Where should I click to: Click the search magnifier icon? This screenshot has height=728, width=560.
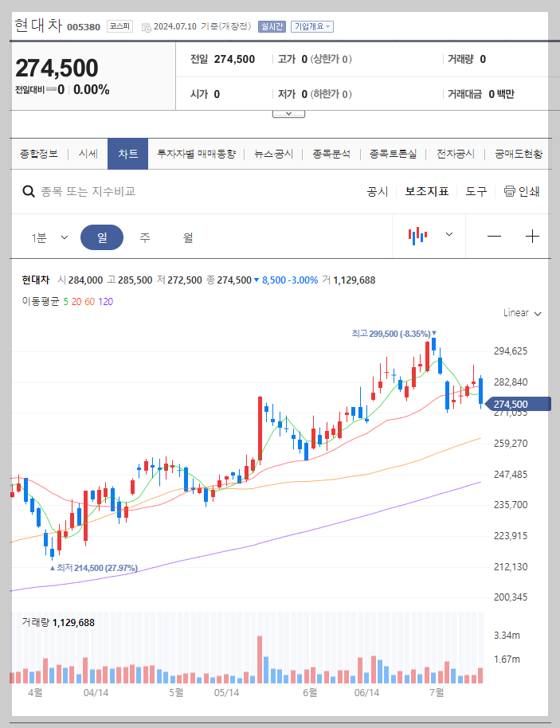tap(29, 191)
